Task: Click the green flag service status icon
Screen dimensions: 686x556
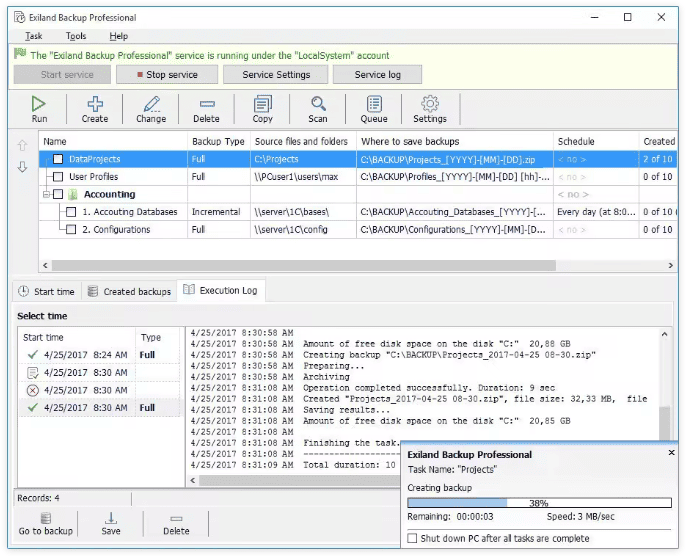Action: 20,54
